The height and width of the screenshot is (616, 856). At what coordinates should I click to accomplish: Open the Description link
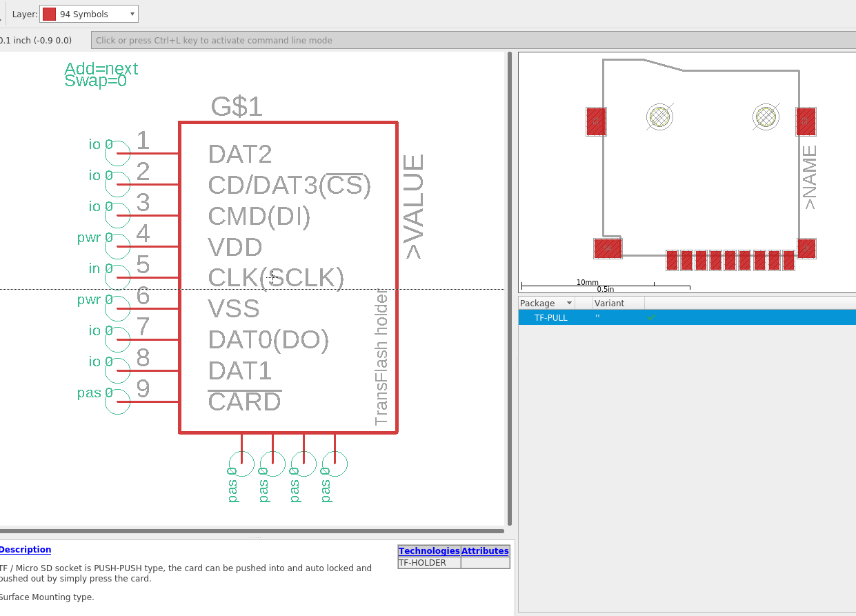(x=25, y=550)
